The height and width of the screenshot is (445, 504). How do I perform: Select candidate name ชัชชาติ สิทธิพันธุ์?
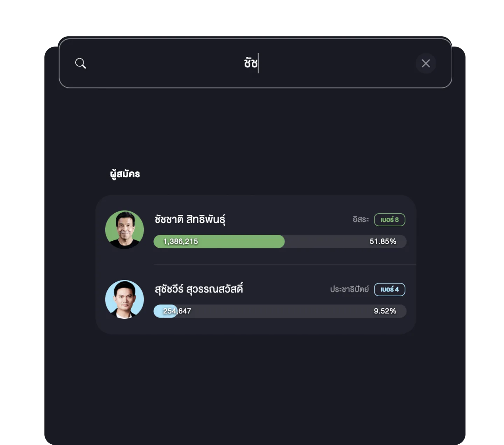(x=190, y=219)
